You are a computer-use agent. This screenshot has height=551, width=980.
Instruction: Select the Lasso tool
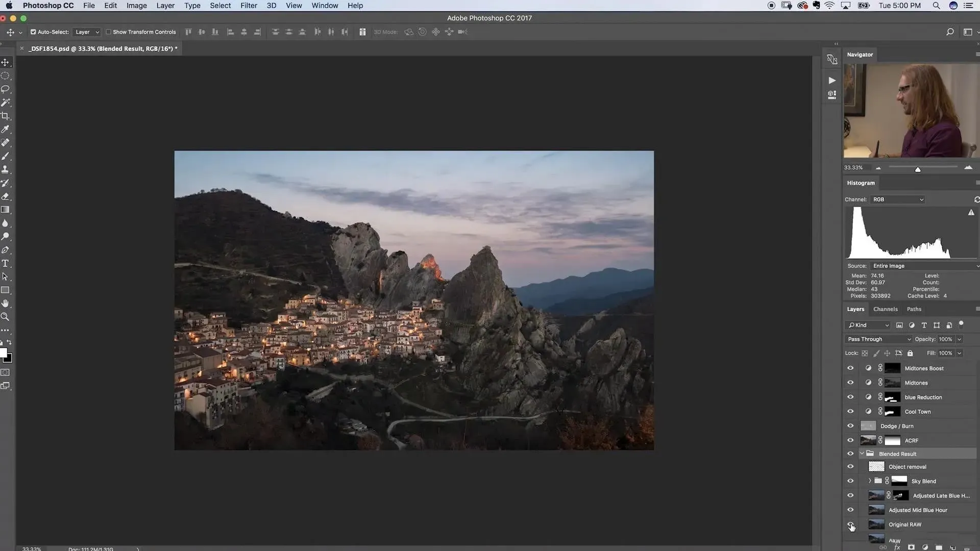point(6,89)
